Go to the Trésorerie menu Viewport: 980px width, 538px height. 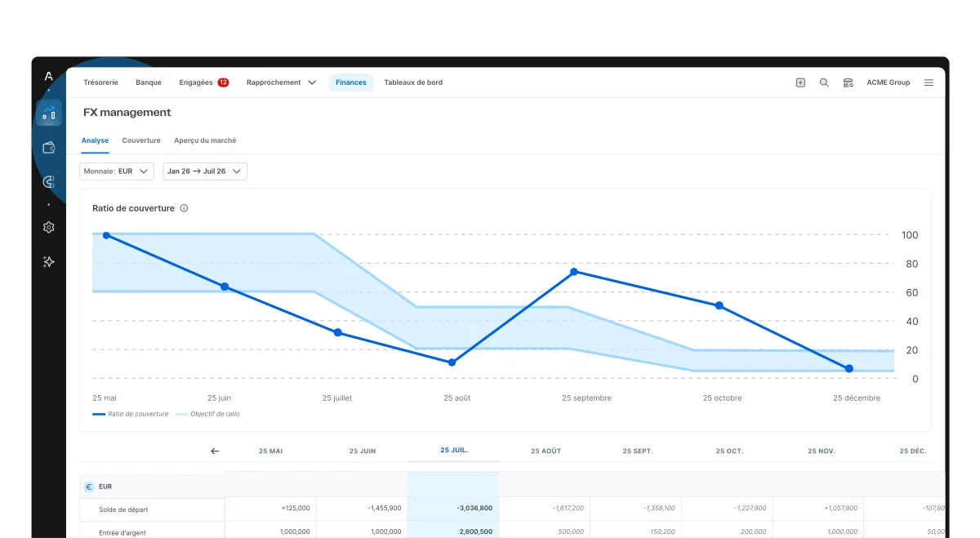pyautogui.click(x=100, y=82)
